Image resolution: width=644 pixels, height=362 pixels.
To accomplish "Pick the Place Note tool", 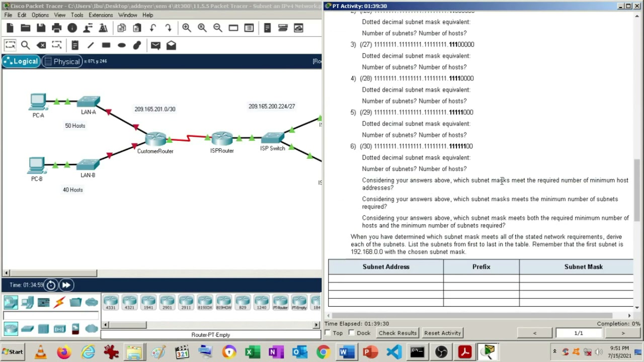I will 75,45.
